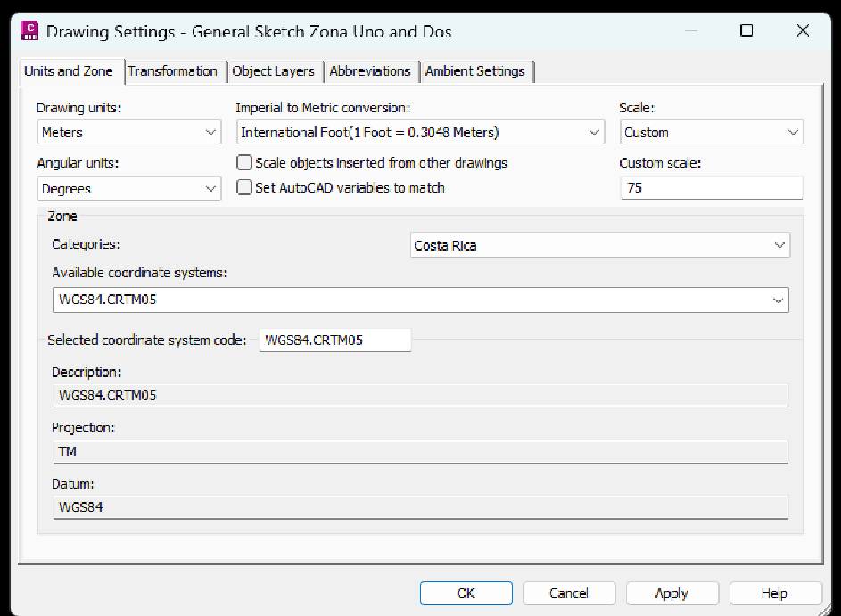Open the Drawing units dropdown
The width and height of the screenshot is (841, 616).
coord(129,133)
